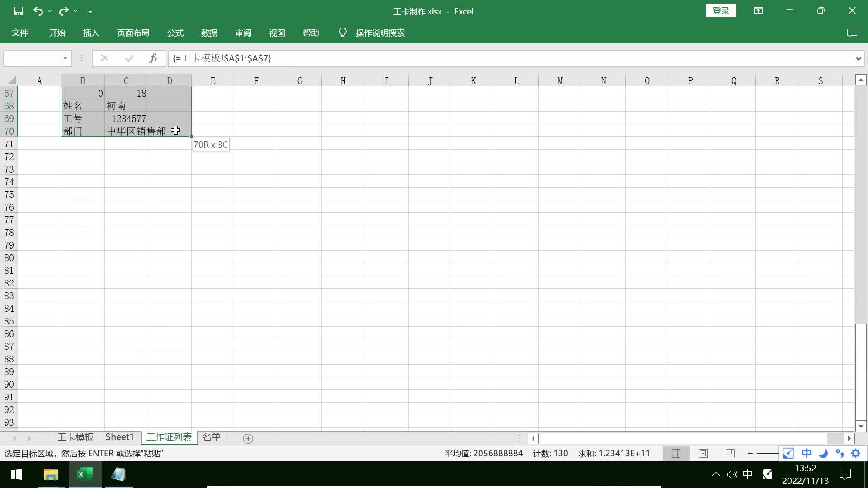Click zoom out minus button
Image resolution: width=868 pixels, height=488 pixels.
[750, 453]
